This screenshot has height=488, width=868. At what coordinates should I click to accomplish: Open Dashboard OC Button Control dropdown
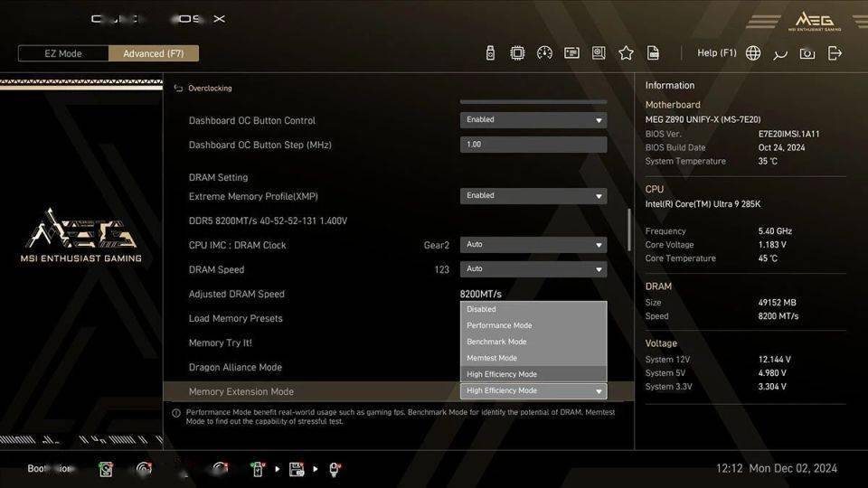click(533, 120)
